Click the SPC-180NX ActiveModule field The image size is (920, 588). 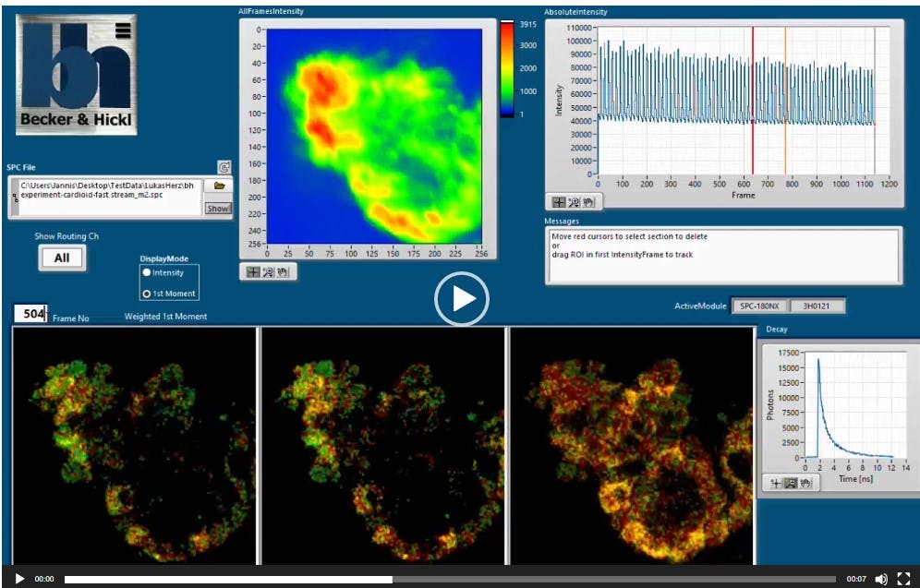point(759,306)
